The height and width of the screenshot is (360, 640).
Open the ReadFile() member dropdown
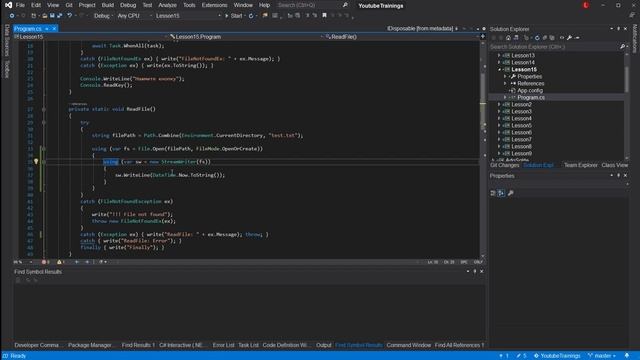(x=402, y=37)
